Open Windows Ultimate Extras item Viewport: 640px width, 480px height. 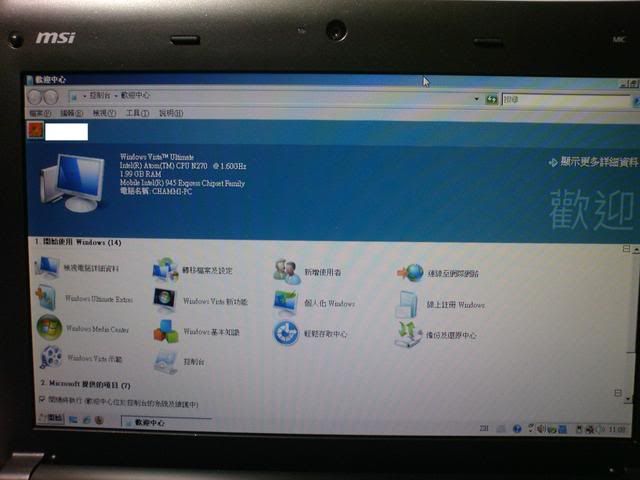click(x=84, y=298)
